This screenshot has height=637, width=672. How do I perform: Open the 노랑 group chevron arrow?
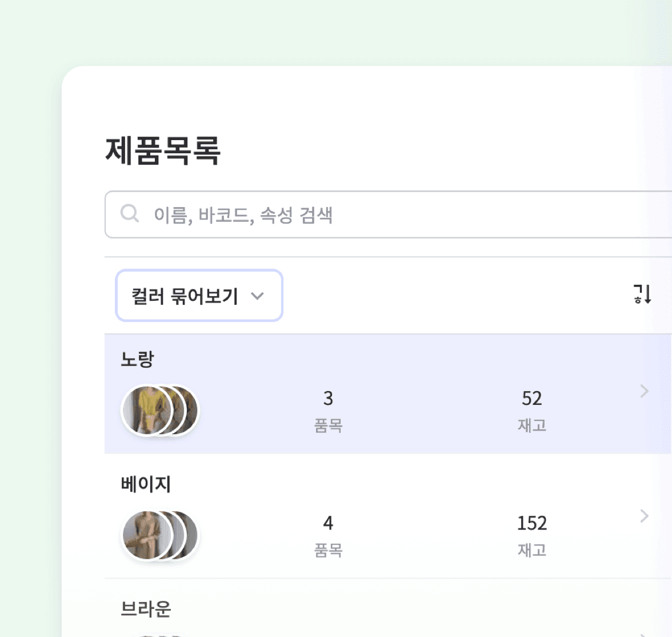(644, 391)
